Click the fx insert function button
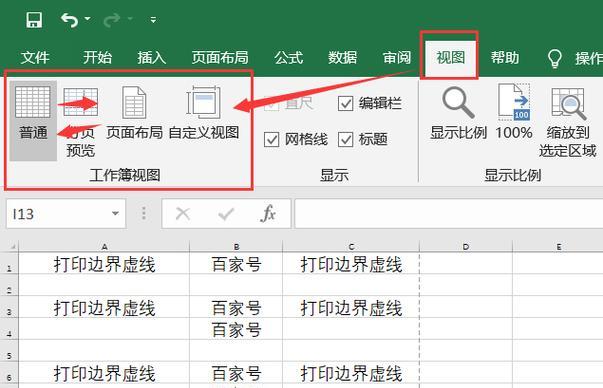The image size is (603, 388). (268, 213)
